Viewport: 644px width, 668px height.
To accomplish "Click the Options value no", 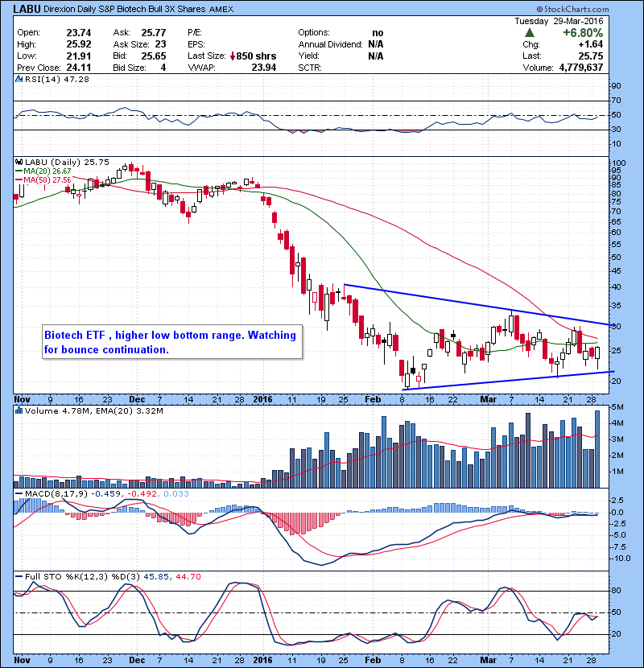I will click(x=378, y=33).
